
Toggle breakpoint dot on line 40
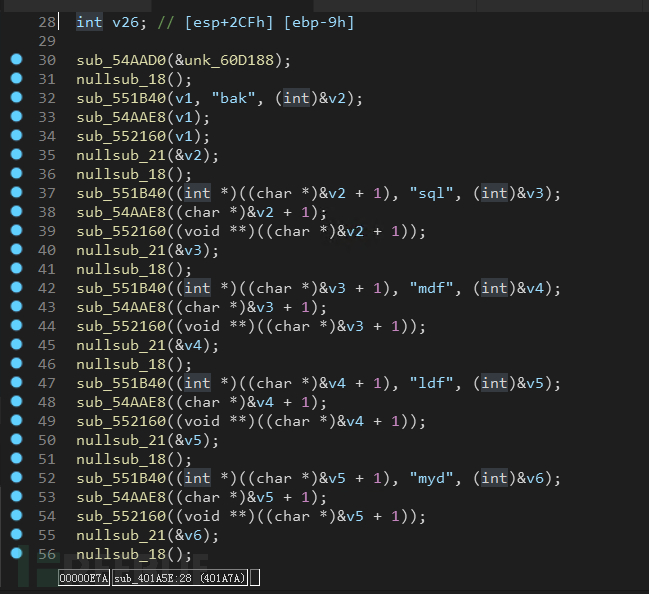(x=16, y=249)
